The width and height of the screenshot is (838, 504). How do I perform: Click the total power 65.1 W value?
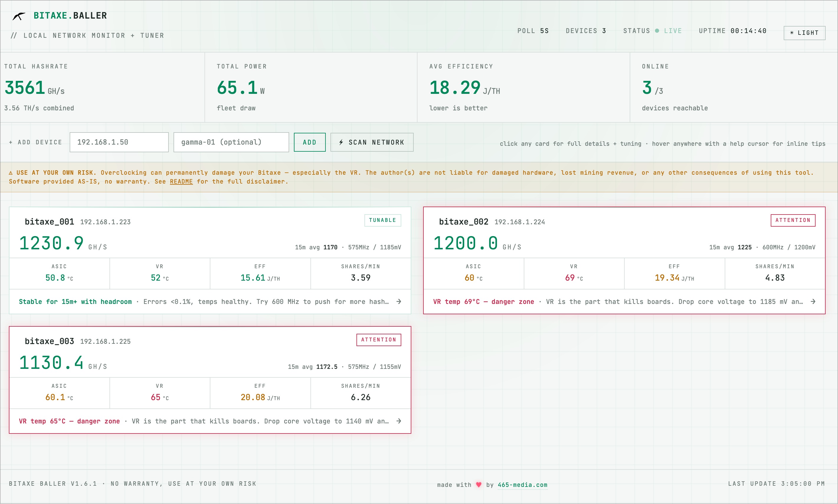click(x=241, y=88)
